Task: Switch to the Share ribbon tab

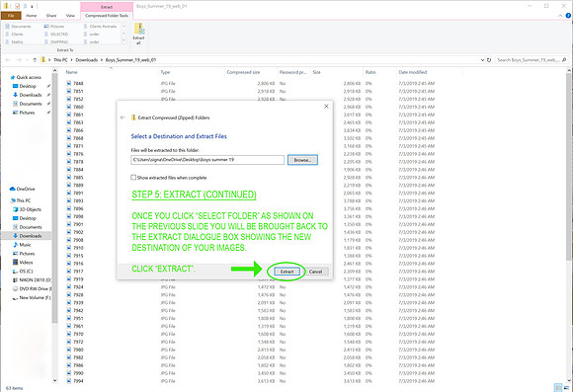Action: click(51, 16)
